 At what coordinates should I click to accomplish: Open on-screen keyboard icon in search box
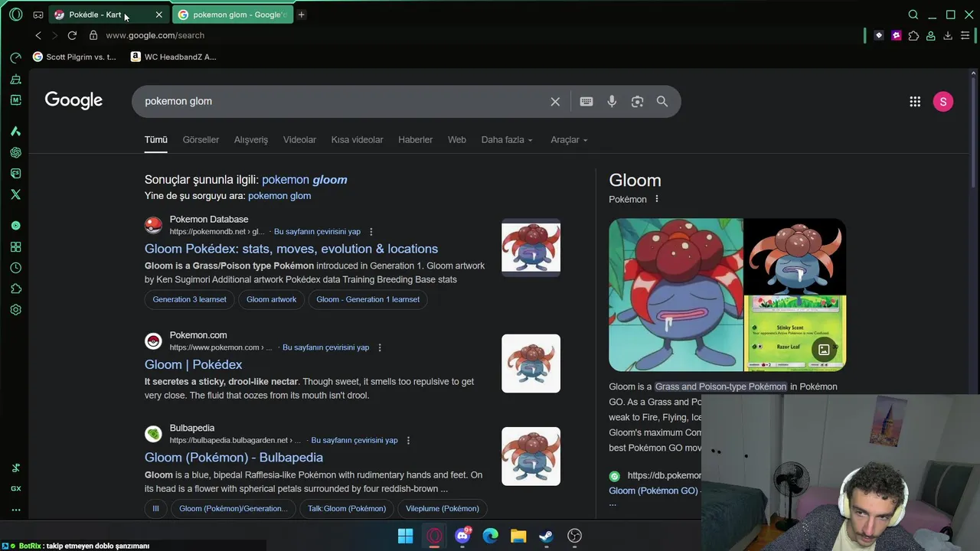click(586, 102)
